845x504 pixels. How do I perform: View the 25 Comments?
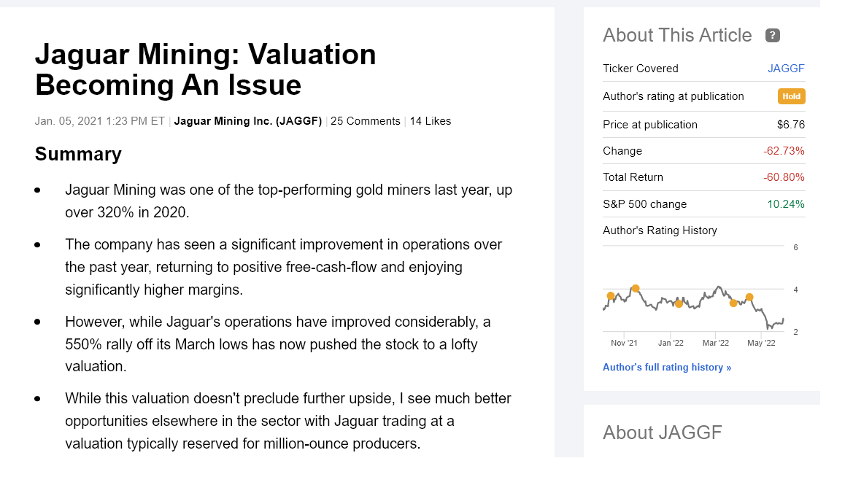tap(366, 121)
